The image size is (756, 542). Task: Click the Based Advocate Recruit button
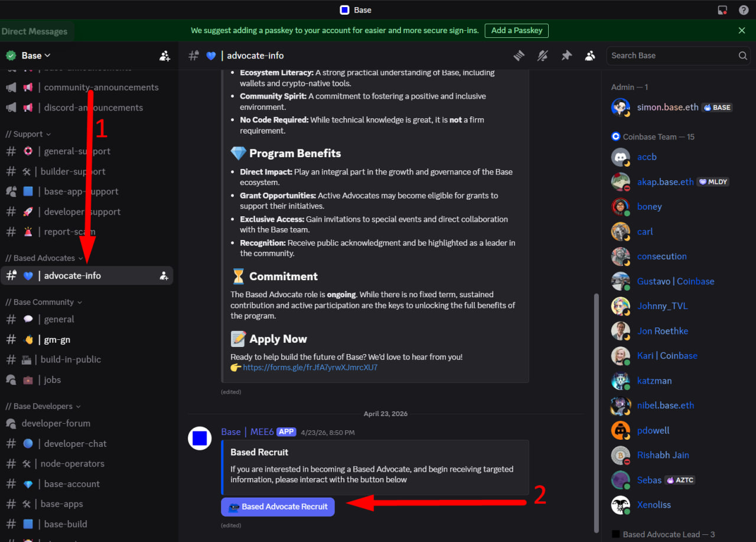(x=278, y=507)
